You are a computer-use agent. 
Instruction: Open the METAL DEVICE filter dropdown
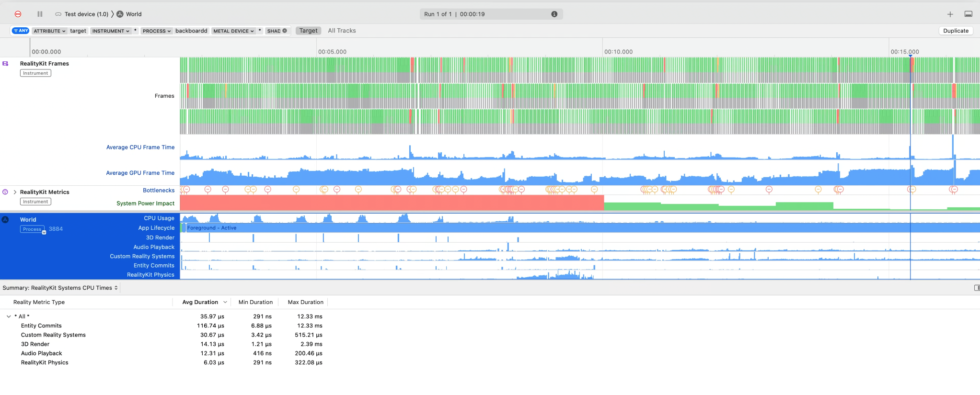(233, 31)
